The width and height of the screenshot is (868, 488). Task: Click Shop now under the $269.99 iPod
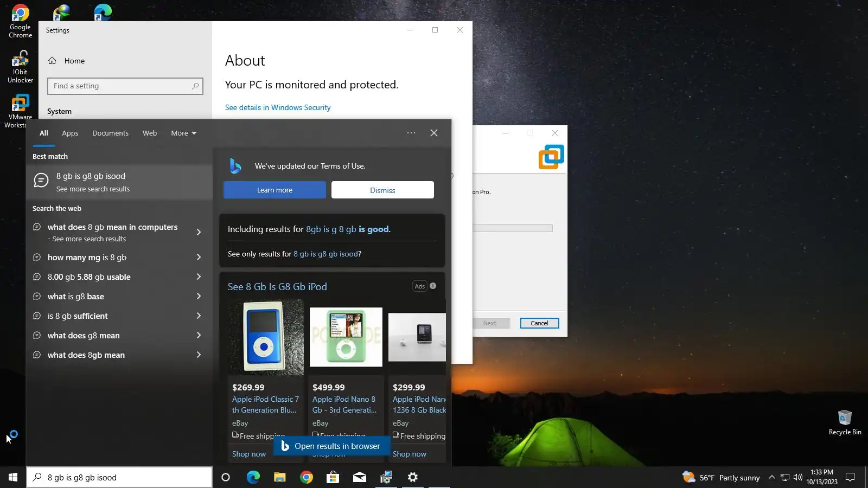pos(249,454)
